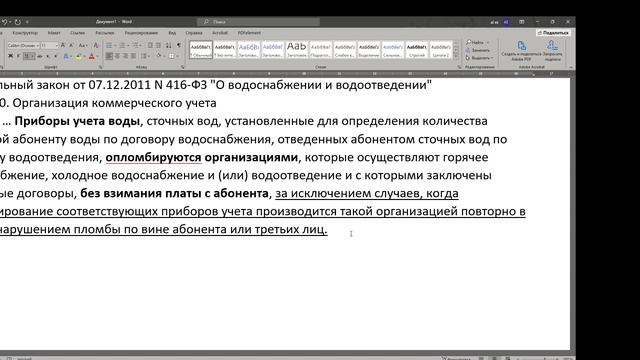Apply the red font color

click(92, 56)
